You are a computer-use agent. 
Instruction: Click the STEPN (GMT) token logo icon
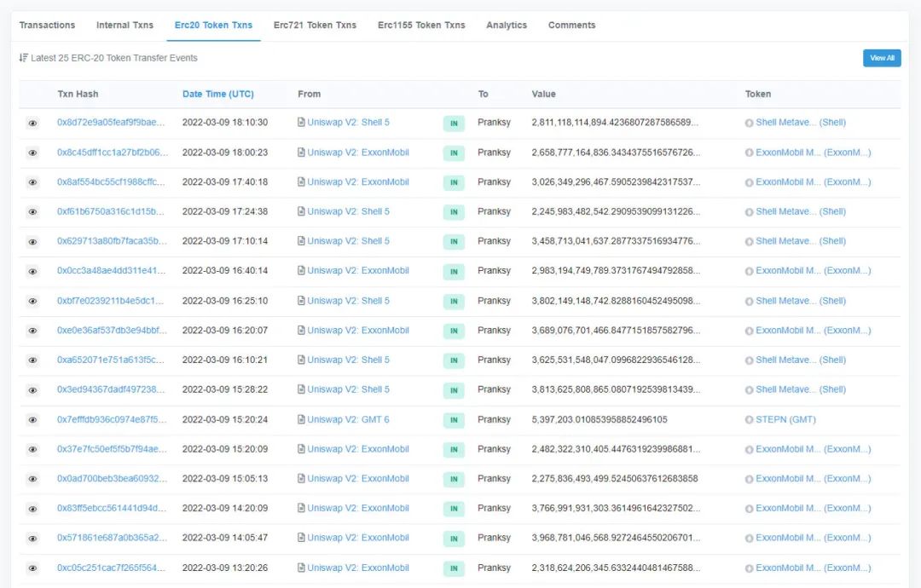[749, 420]
